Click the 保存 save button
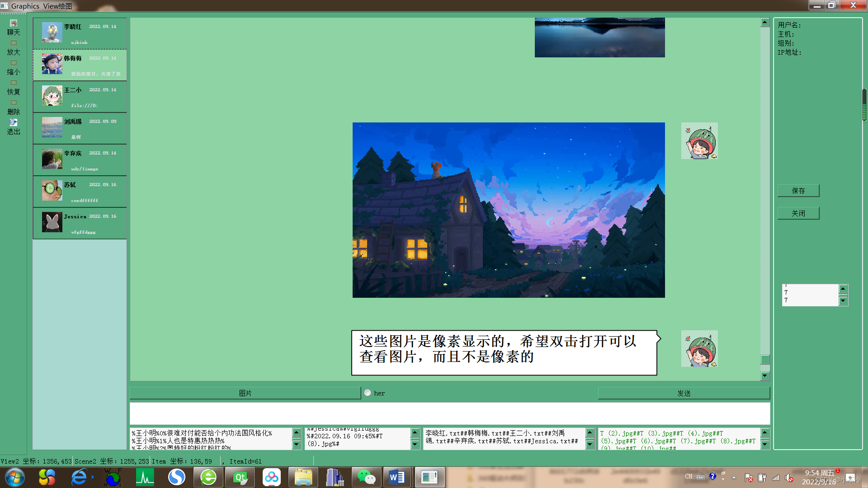Screen dimensions: 868x488 (x=798, y=191)
